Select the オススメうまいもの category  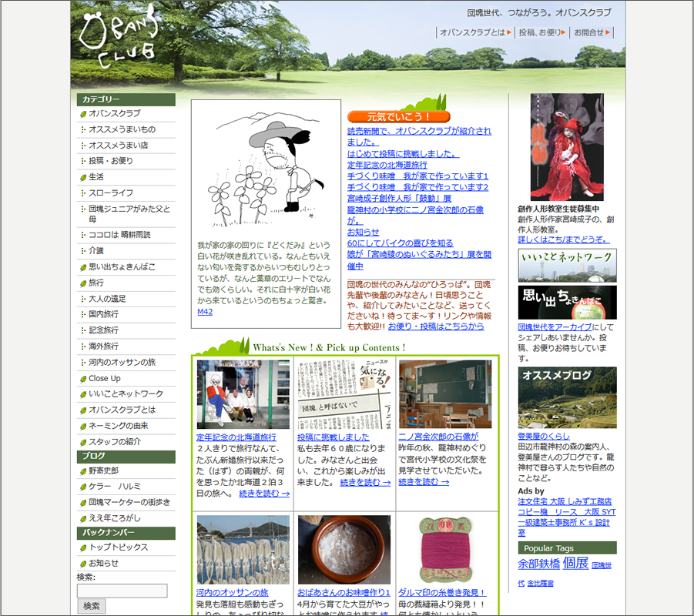(x=122, y=129)
